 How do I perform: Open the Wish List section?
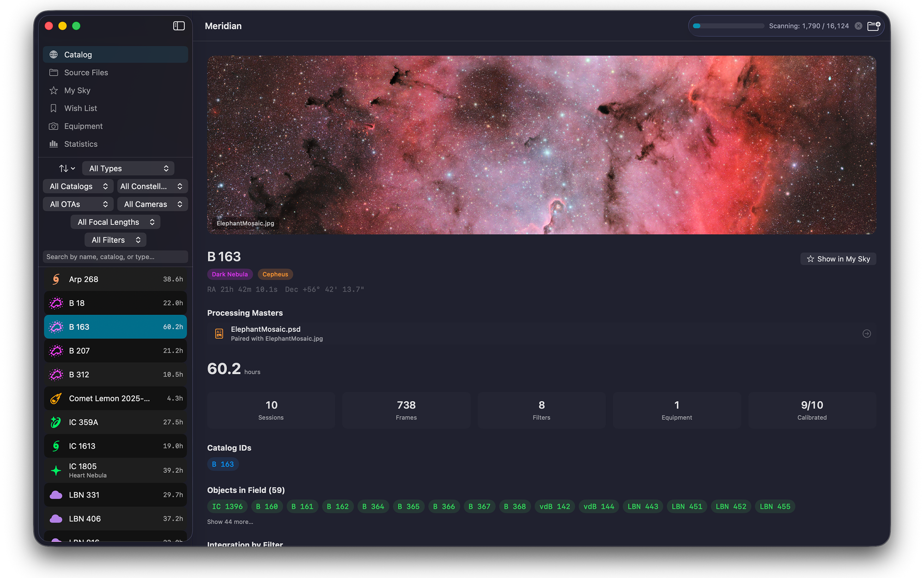pyautogui.click(x=115, y=108)
